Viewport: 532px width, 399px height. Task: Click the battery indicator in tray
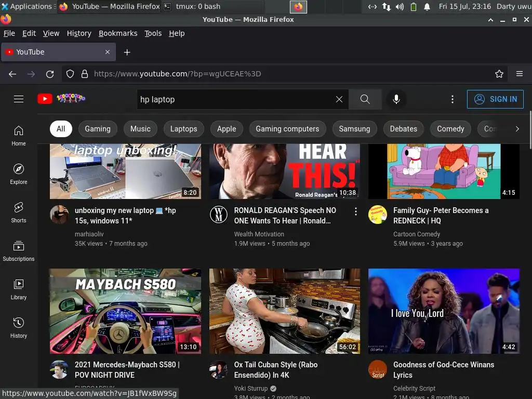pos(413,6)
